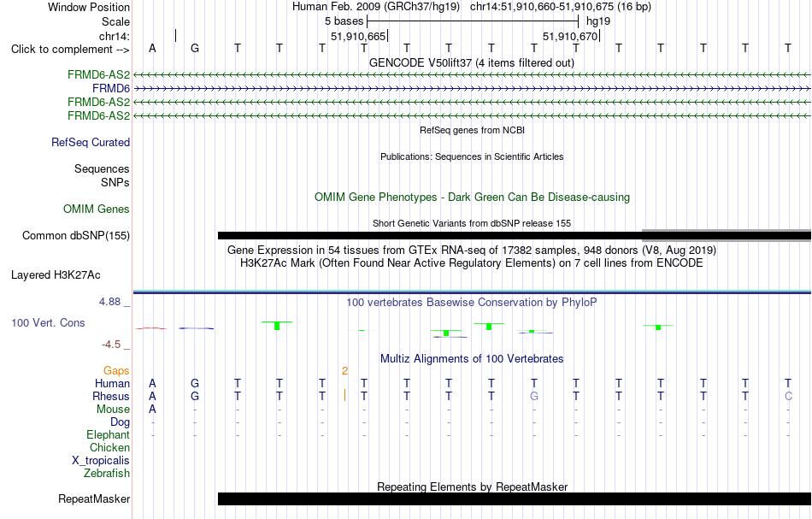Select the Chicken species row label

click(109, 447)
